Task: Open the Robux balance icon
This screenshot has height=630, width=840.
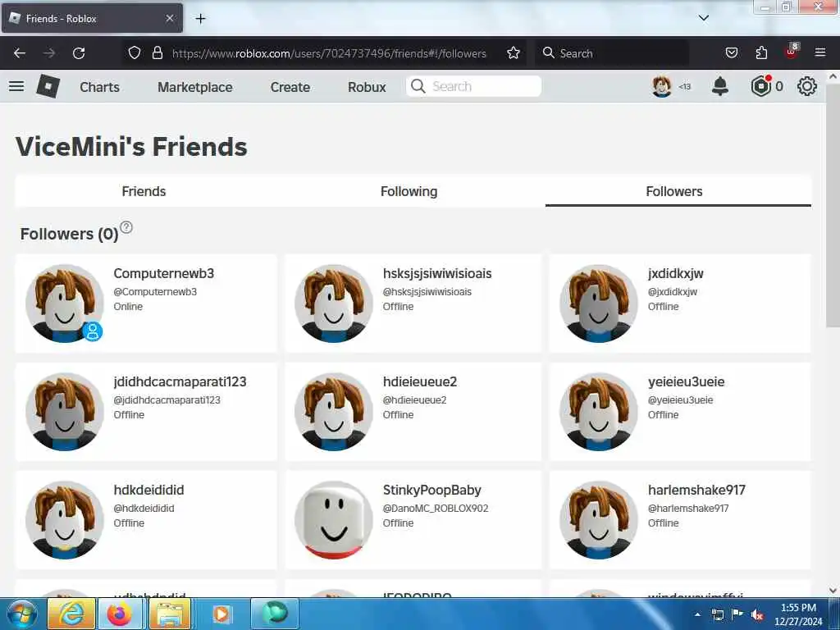Action: 760,86
